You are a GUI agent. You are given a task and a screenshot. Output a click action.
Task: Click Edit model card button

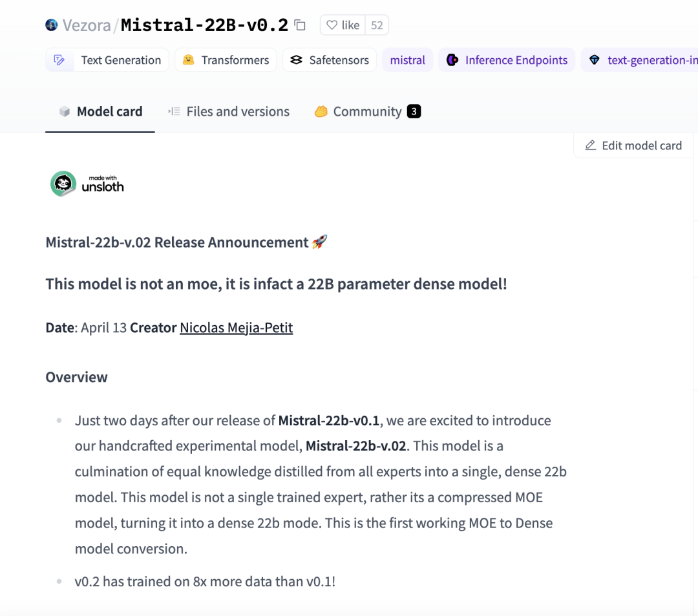click(x=633, y=145)
